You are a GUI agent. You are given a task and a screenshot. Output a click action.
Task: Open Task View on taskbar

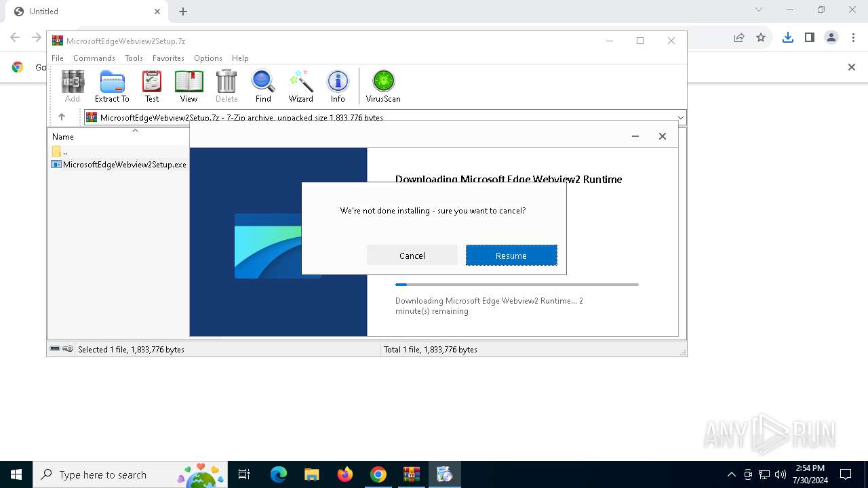click(244, 474)
